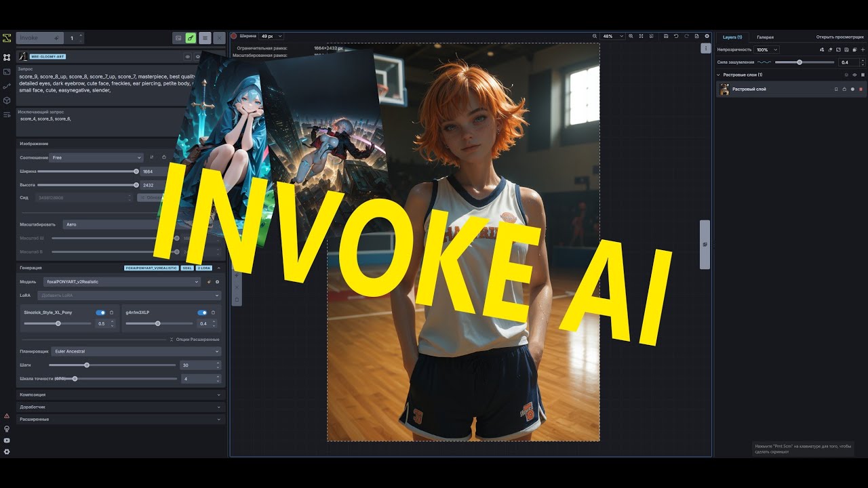Click Опции Расширенные toggle link

coord(194,339)
